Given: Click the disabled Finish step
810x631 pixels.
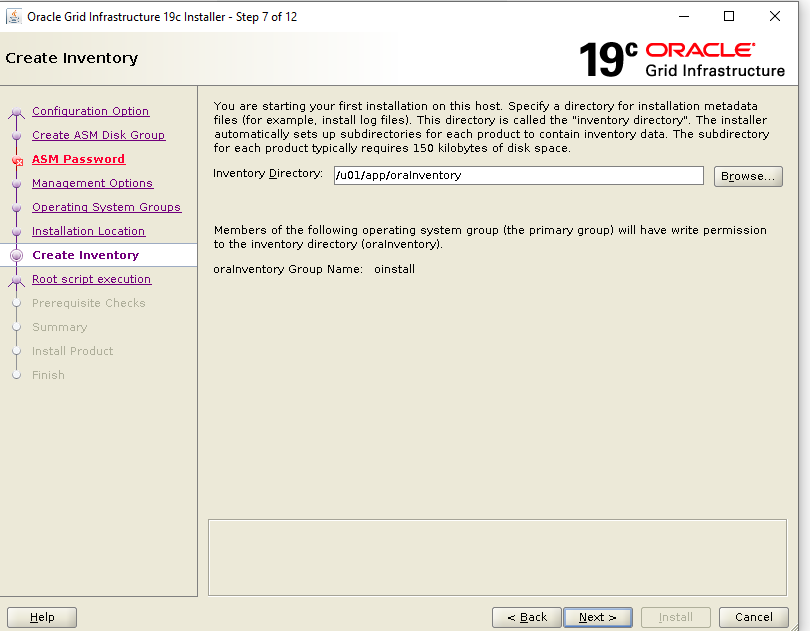Looking at the screenshot, I should pyautogui.click(x=49, y=375).
